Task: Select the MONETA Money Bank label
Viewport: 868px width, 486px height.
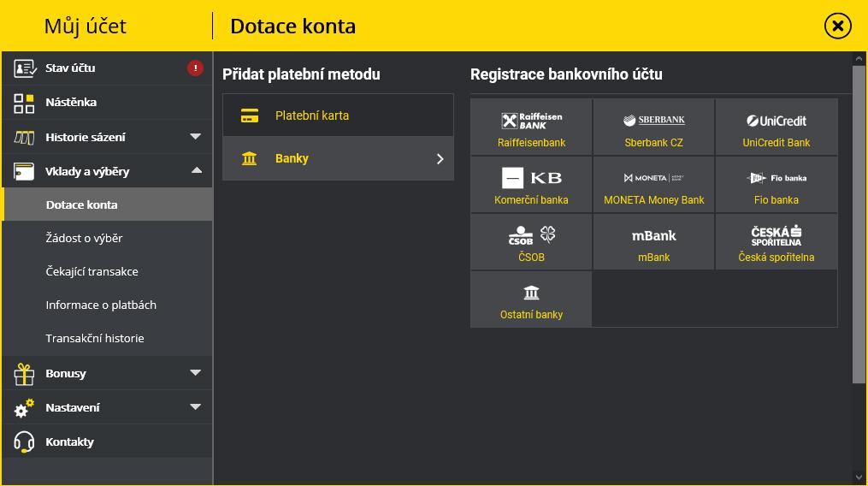Action: pyautogui.click(x=653, y=200)
